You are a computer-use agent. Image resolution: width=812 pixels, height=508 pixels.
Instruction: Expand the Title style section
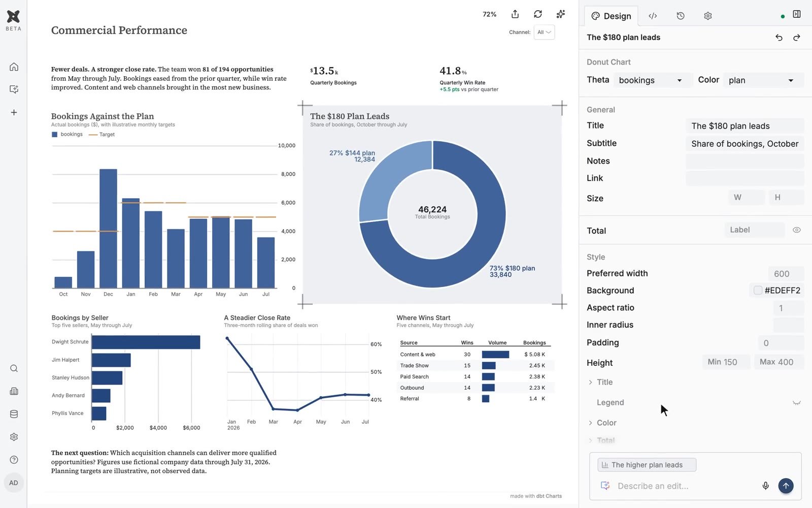(601, 383)
